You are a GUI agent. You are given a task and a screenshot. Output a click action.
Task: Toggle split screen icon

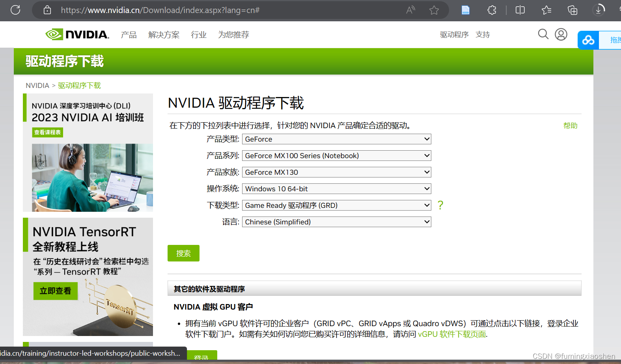(x=520, y=10)
